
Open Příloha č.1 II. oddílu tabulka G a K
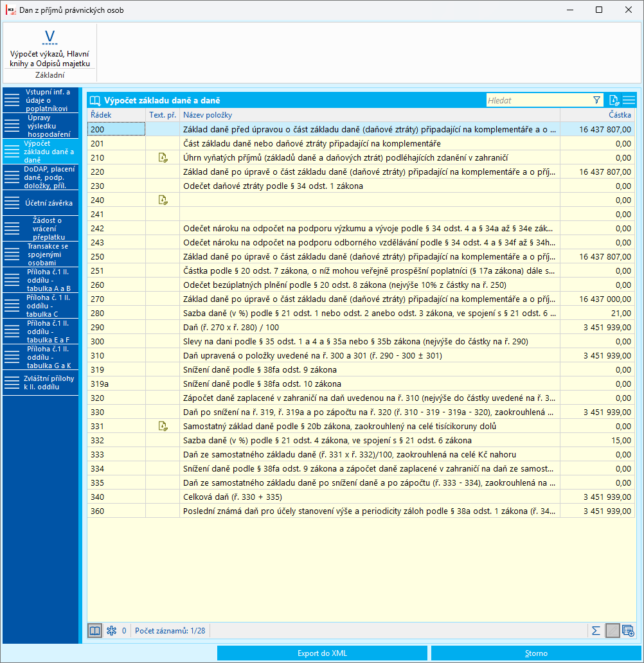coord(40,357)
